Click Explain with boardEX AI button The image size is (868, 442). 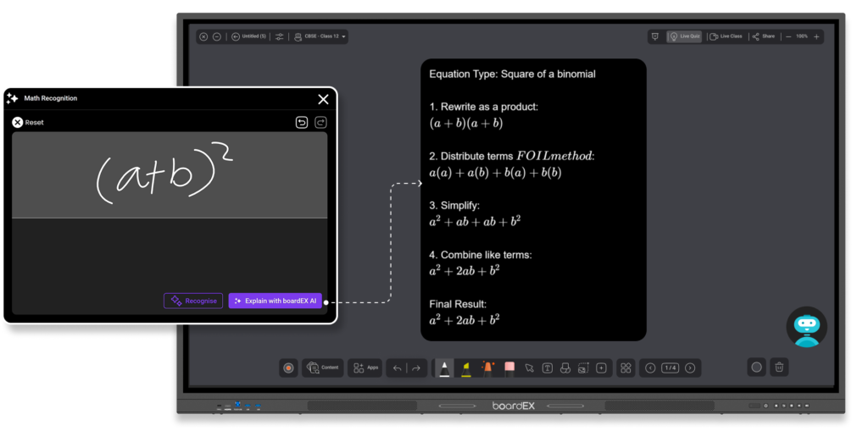pyautogui.click(x=275, y=301)
